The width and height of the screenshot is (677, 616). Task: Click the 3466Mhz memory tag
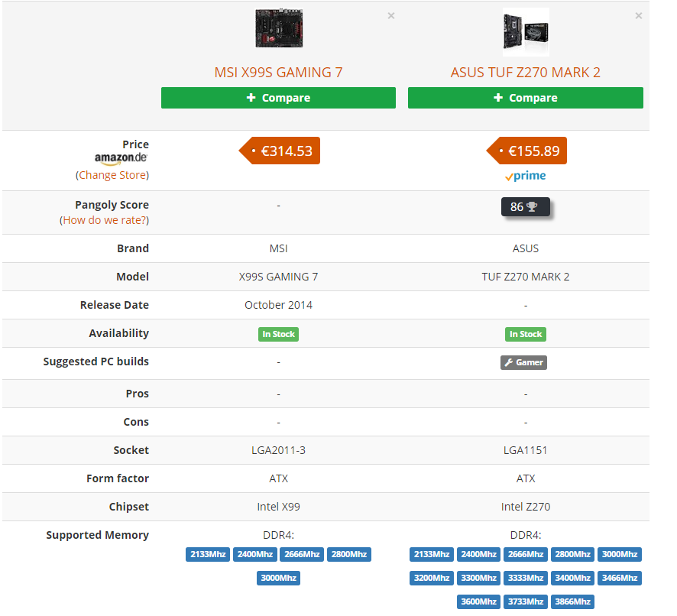(620, 578)
